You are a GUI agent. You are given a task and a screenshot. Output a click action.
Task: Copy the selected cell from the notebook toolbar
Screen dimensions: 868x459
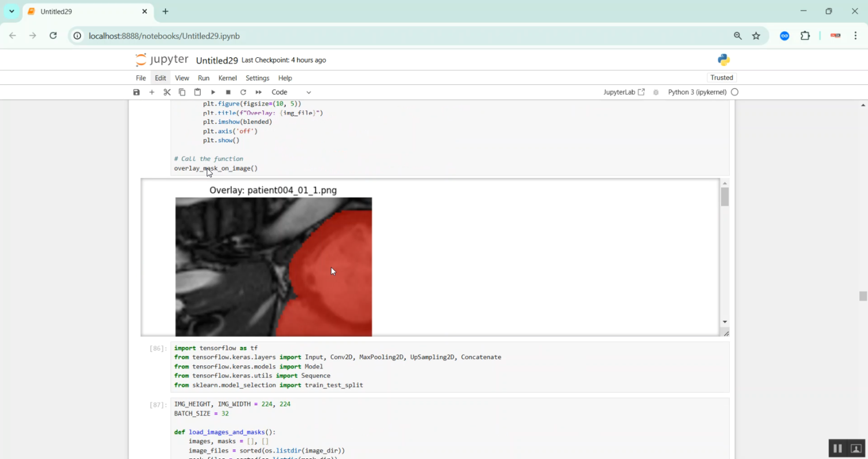[x=182, y=92]
